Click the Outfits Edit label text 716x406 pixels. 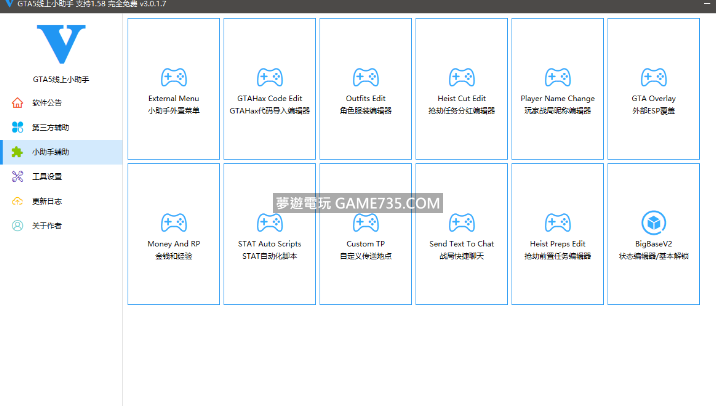pyautogui.click(x=365, y=98)
